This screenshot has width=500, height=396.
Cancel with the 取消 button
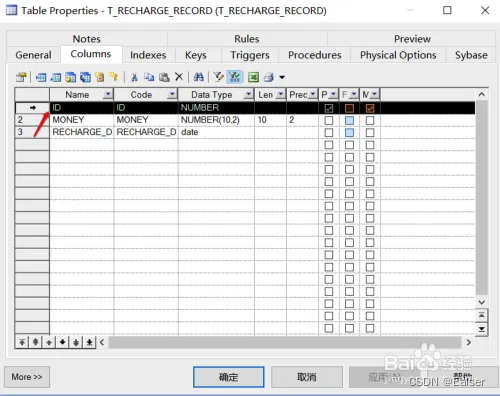(x=307, y=377)
